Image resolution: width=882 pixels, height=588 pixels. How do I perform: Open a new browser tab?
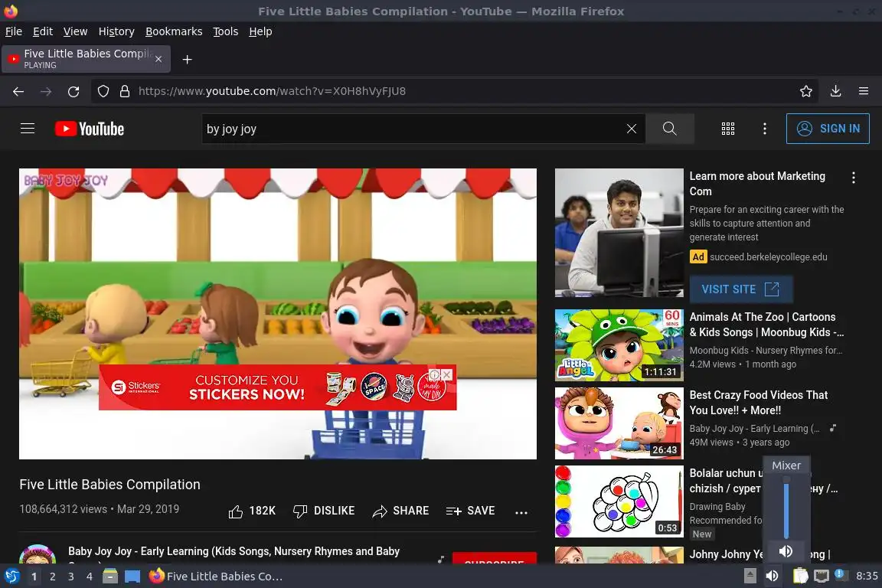(x=188, y=60)
